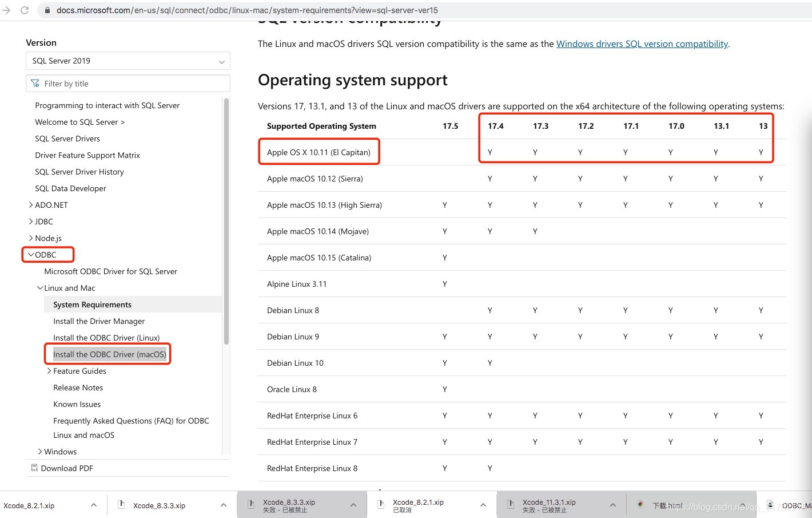Screen dimensions: 812x518
Task: Click the browser back arrow
Action: click(6, 10)
